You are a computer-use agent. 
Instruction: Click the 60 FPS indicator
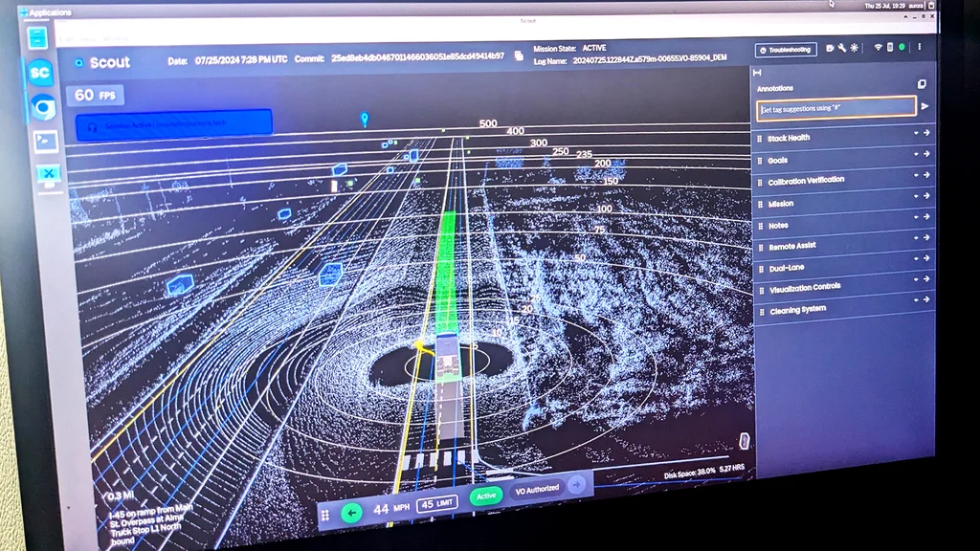click(x=95, y=95)
